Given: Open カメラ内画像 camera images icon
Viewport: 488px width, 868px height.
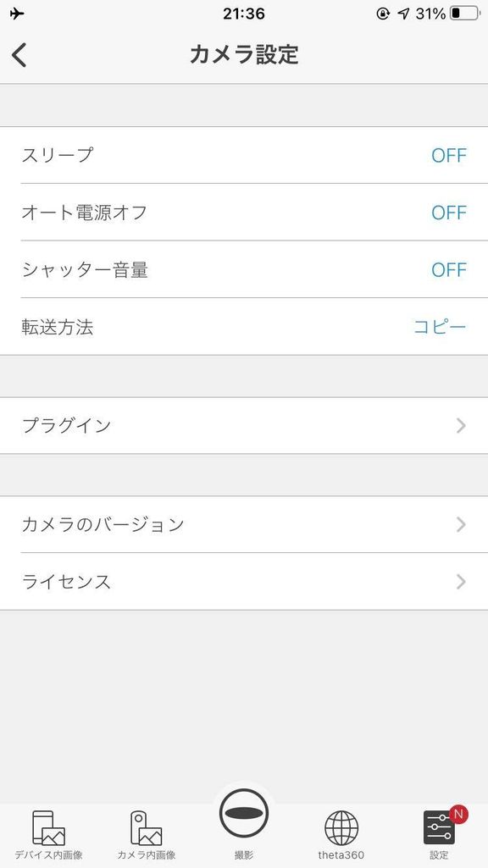Looking at the screenshot, I should coord(147,828).
